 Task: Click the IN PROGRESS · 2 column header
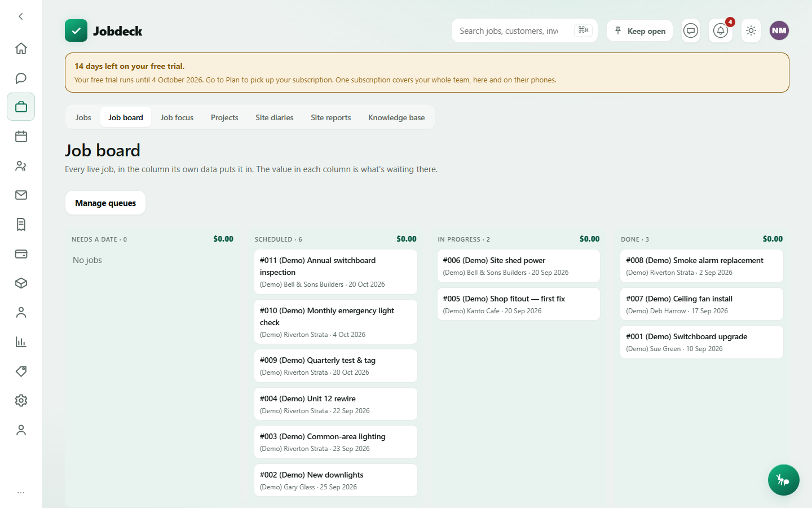[464, 239]
